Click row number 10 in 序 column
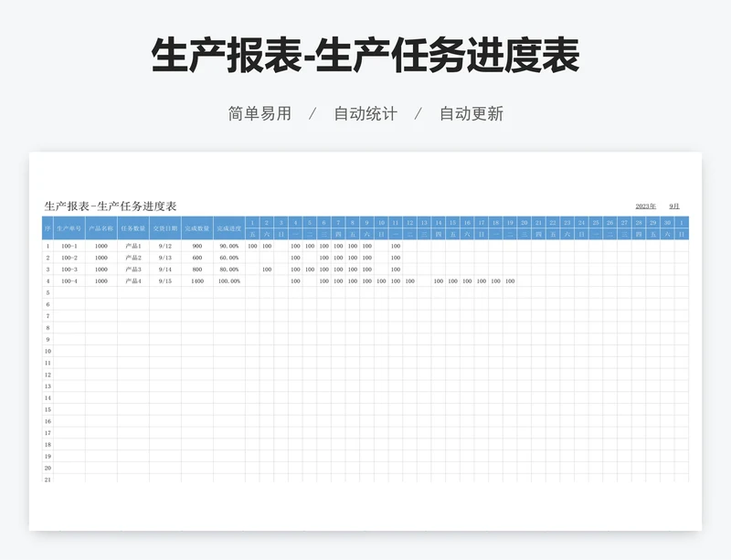 (48, 351)
